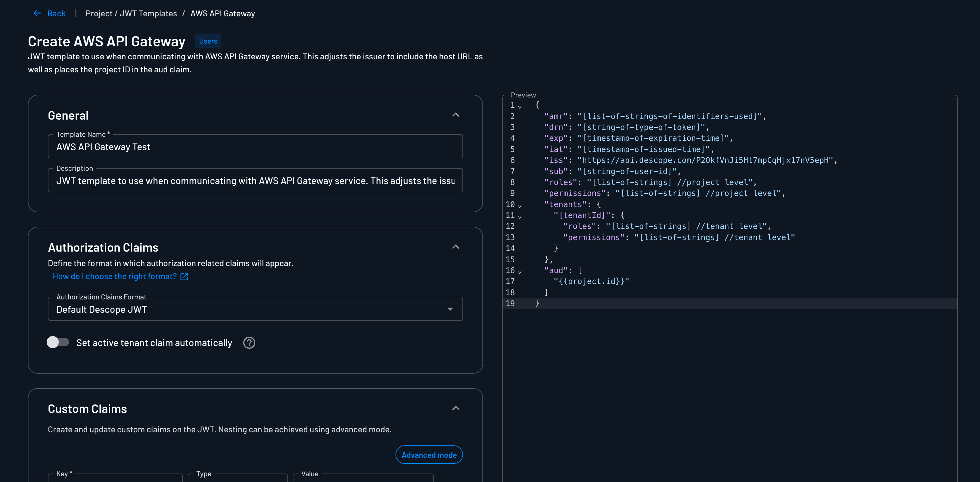Enable the Set active tenant claim automatically toggle

click(58, 342)
